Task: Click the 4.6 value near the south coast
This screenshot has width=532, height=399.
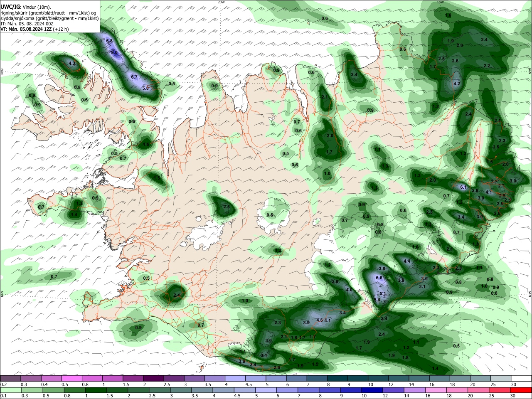Action: [320, 320]
